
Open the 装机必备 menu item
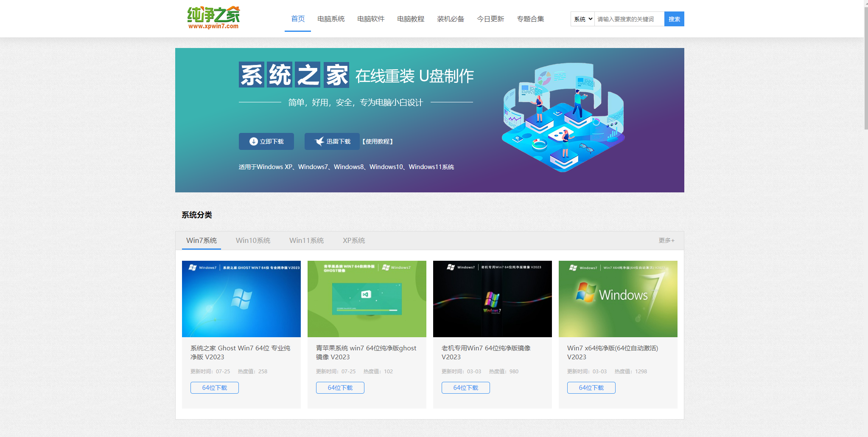pos(451,19)
